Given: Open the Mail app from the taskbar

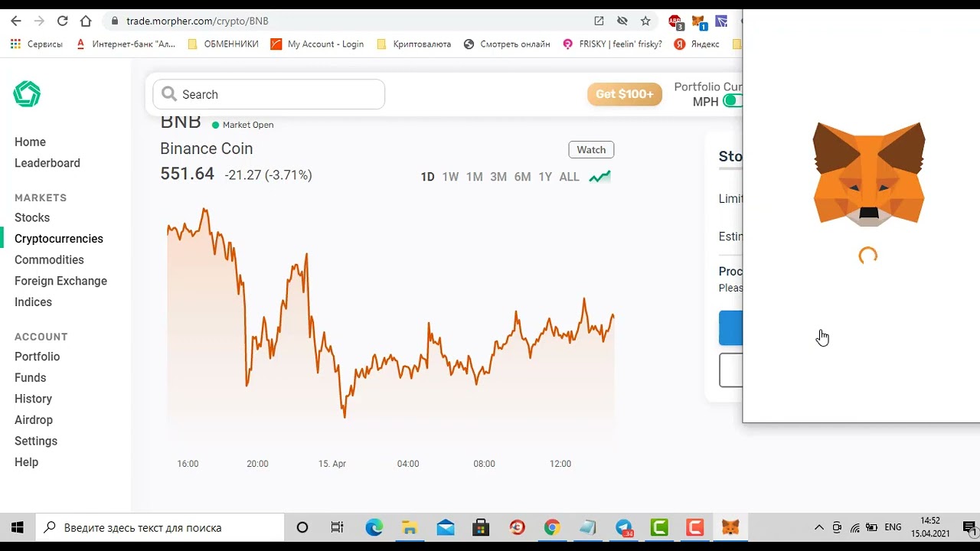Looking at the screenshot, I should tap(446, 527).
